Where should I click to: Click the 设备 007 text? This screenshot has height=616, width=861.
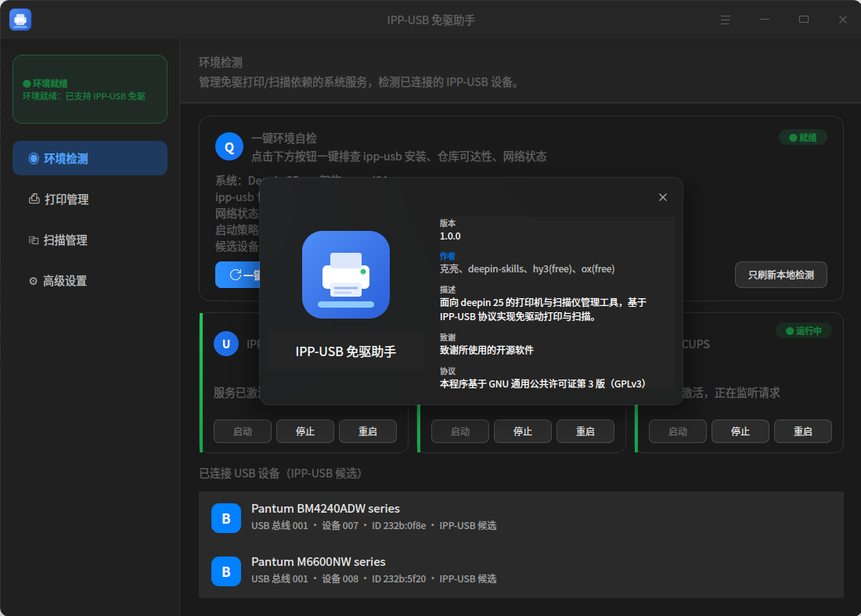(x=340, y=525)
